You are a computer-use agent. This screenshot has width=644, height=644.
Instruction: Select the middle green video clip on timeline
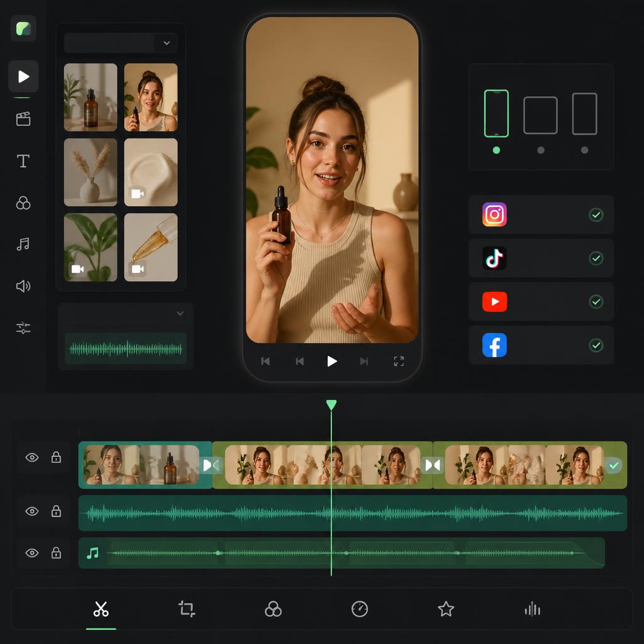tap(323, 465)
